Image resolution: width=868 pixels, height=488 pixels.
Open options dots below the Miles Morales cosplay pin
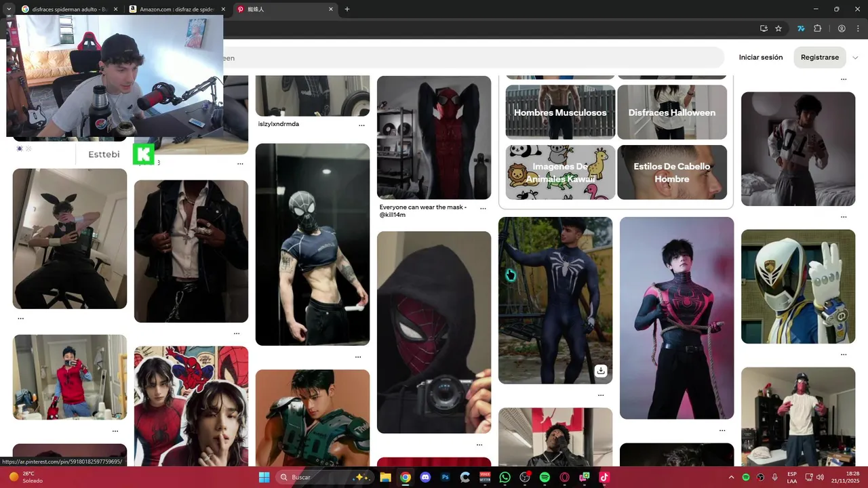point(722,430)
